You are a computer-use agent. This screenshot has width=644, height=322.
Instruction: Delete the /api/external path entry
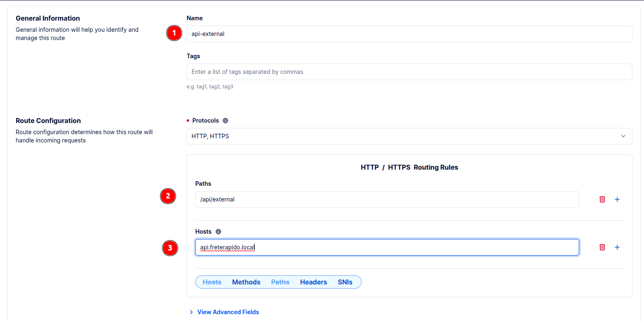click(602, 199)
